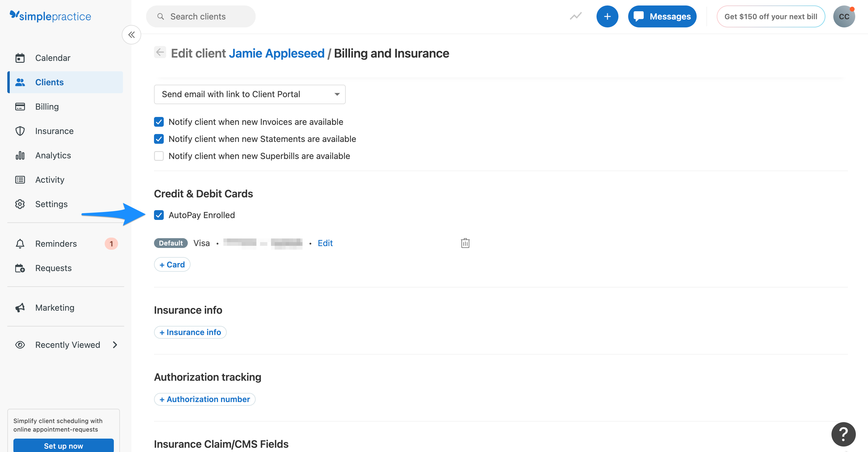868x452 pixels.
Task: Open the Messages button
Action: coord(662,16)
